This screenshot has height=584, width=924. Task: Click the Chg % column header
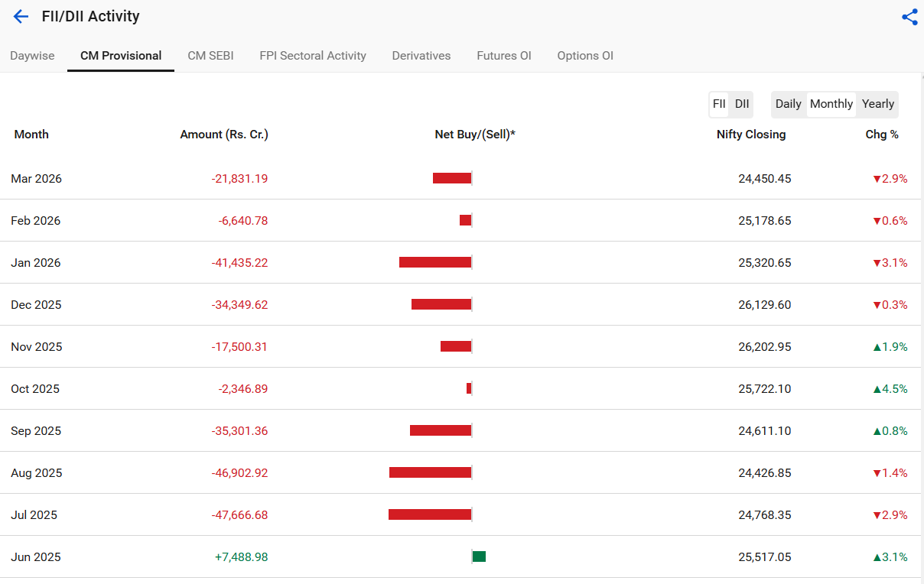point(881,135)
